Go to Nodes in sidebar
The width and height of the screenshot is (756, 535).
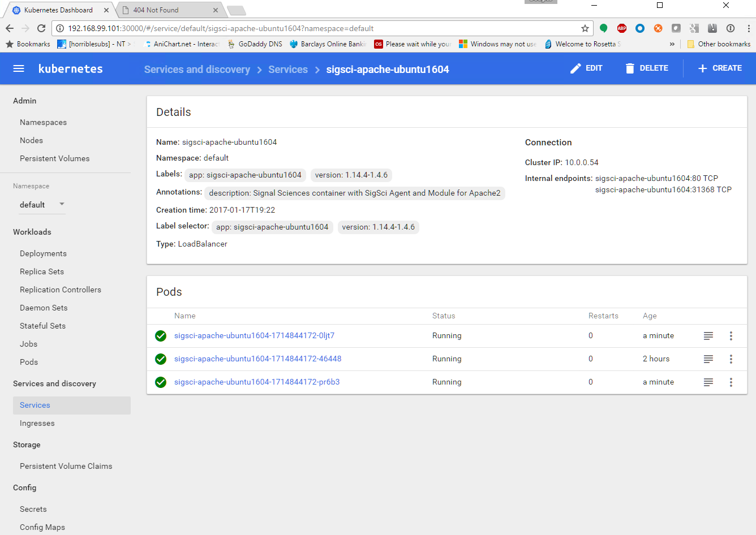[x=32, y=140]
